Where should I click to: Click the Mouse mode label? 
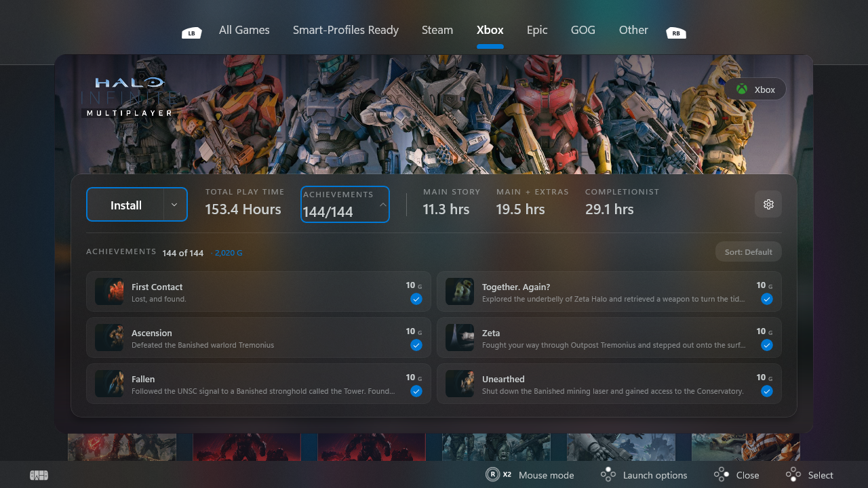[x=547, y=475]
